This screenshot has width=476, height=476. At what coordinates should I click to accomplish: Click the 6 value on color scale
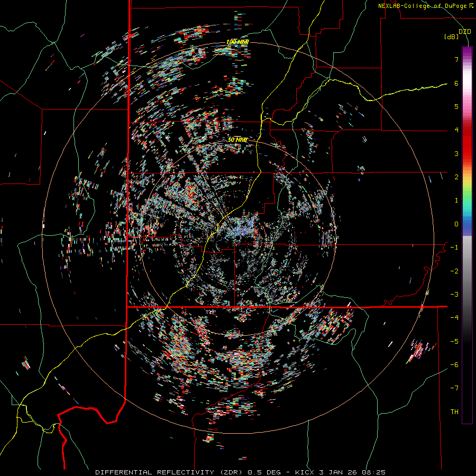456,83
